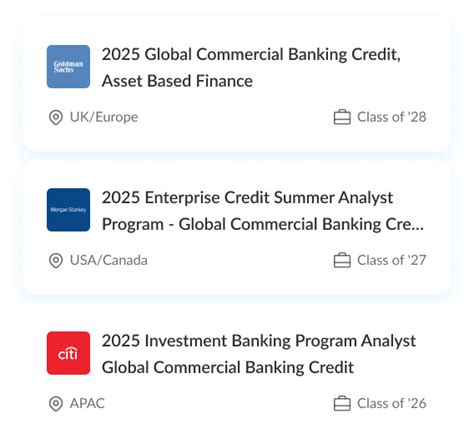This screenshot has height=438, width=474.
Task: Click the Class of '28 label
Action: (x=392, y=117)
